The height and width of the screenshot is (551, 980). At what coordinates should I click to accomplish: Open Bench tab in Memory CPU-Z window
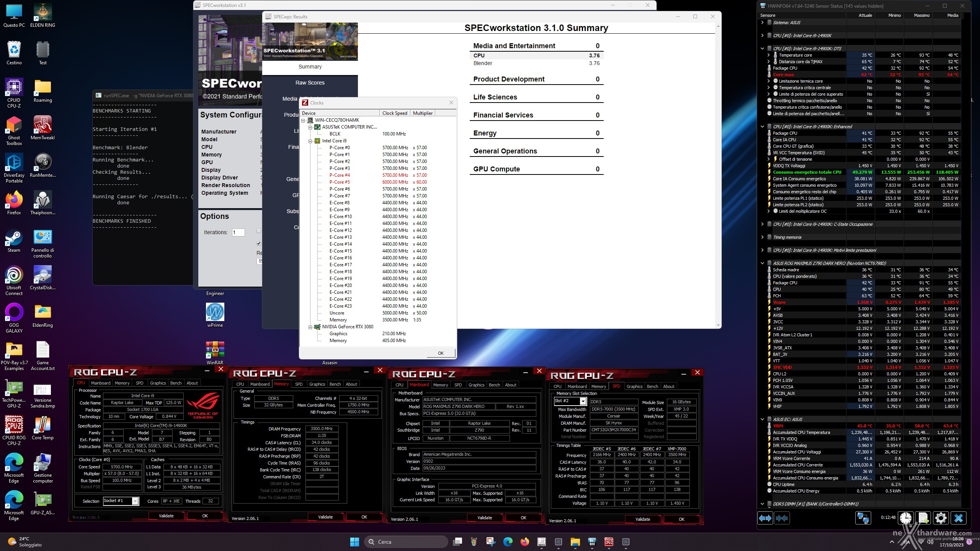pyautogui.click(x=335, y=384)
